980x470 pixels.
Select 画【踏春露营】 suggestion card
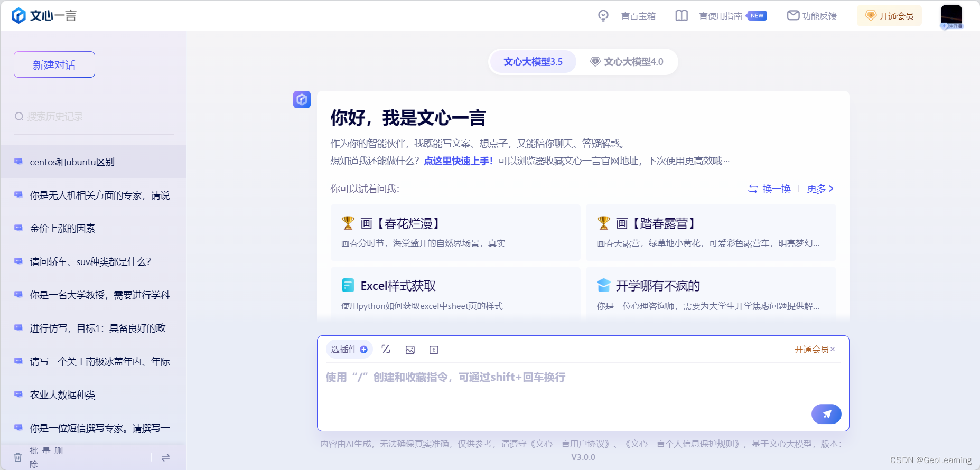pos(711,232)
